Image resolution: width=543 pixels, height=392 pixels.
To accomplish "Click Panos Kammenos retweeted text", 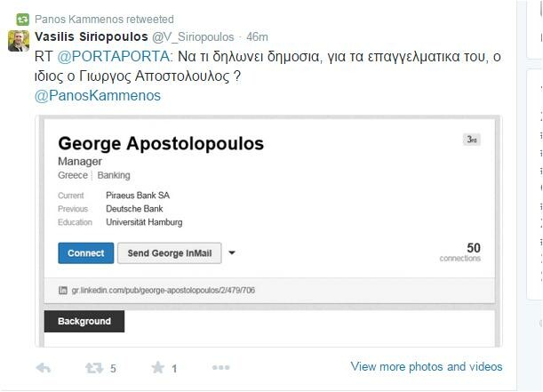I will [104, 20].
